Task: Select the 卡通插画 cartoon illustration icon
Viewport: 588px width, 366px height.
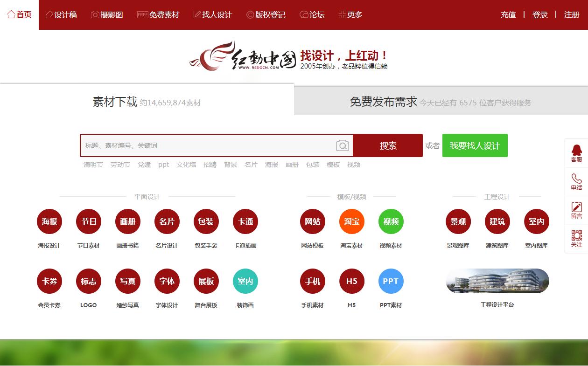Action: pyautogui.click(x=245, y=221)
